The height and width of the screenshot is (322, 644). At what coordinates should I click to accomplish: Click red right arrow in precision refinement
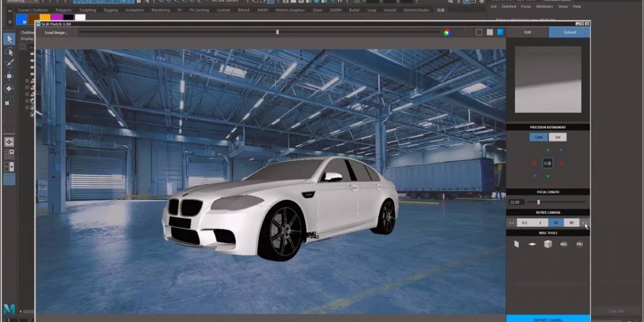pos(561,163)
